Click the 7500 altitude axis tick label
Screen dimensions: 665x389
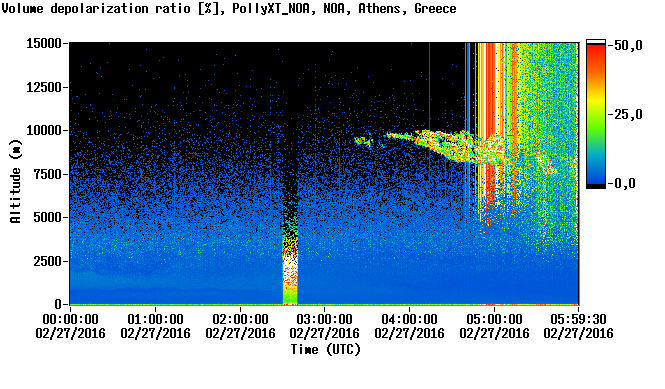48,174
